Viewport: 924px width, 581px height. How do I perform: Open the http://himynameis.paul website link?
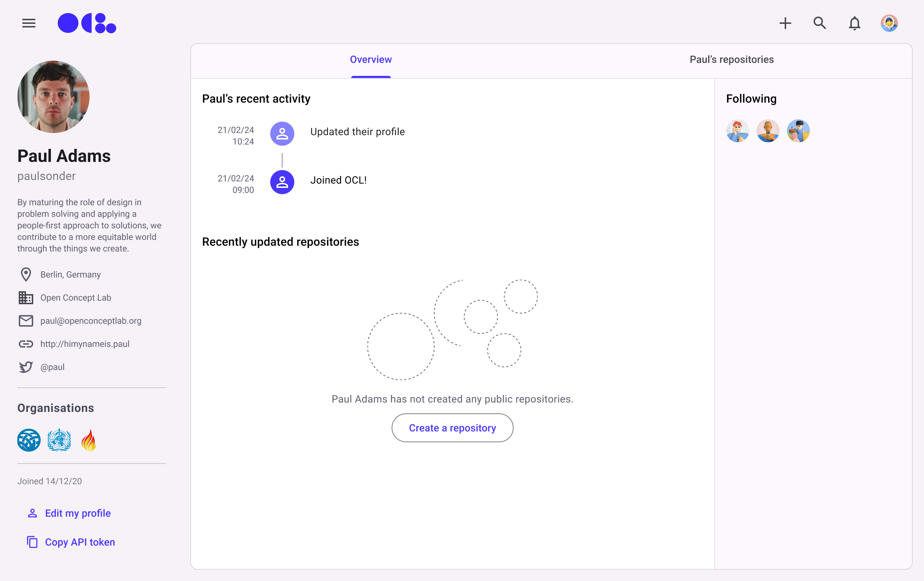coord(85,344)
